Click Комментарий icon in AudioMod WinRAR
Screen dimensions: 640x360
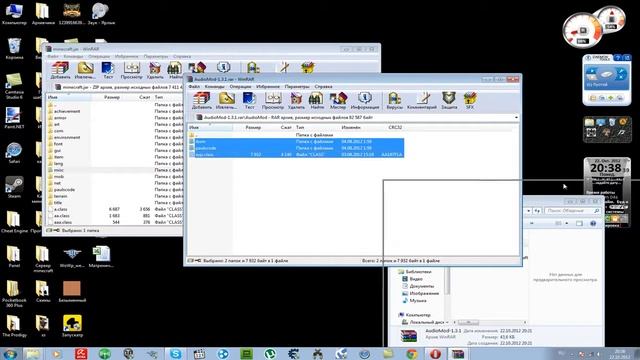coord(422,100)
